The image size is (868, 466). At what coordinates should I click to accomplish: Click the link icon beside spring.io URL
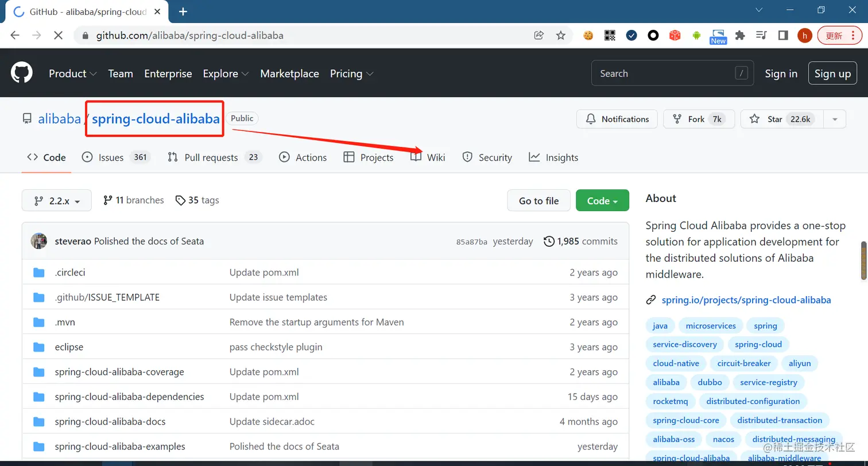click(651, 300)
